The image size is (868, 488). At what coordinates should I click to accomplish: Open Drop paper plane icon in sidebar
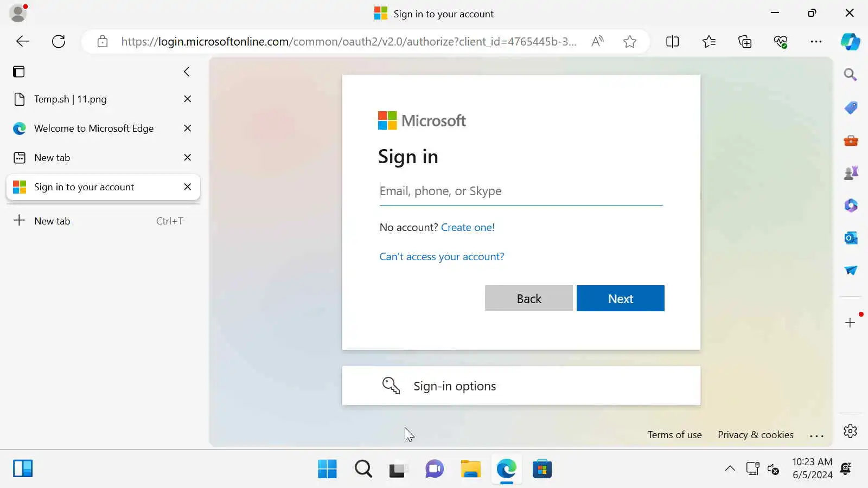(x=851, y=270)
